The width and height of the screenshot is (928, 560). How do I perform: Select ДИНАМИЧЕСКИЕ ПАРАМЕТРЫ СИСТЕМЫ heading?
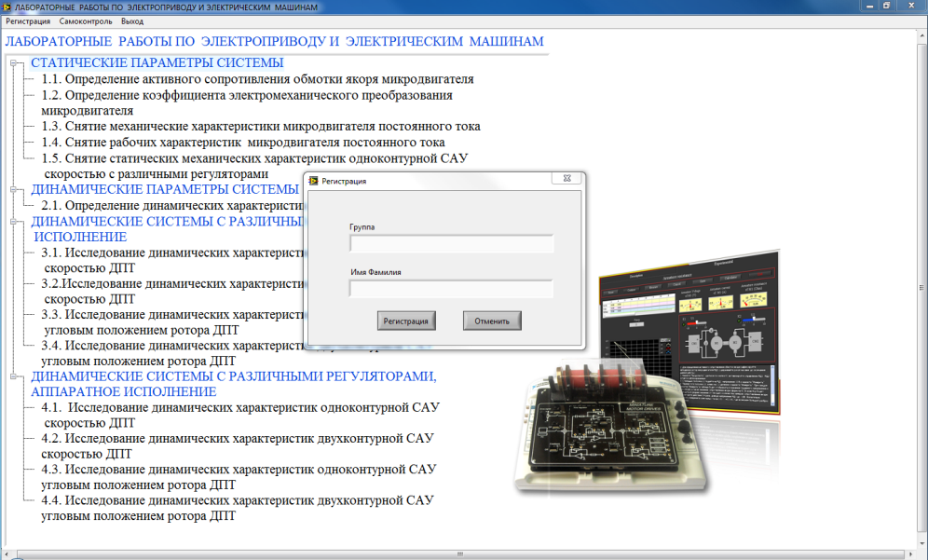(x=165, y=189)
